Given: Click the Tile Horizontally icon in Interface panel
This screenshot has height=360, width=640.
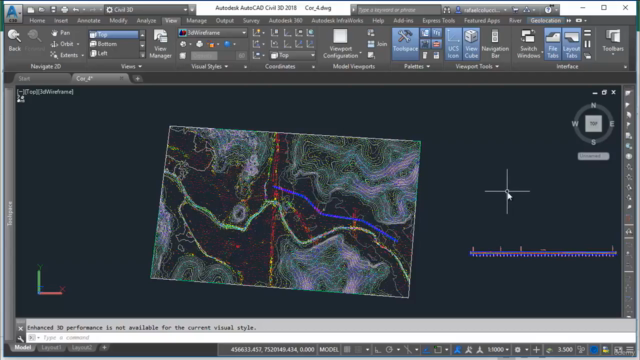Looking at the screenshot, I should 587,33.
